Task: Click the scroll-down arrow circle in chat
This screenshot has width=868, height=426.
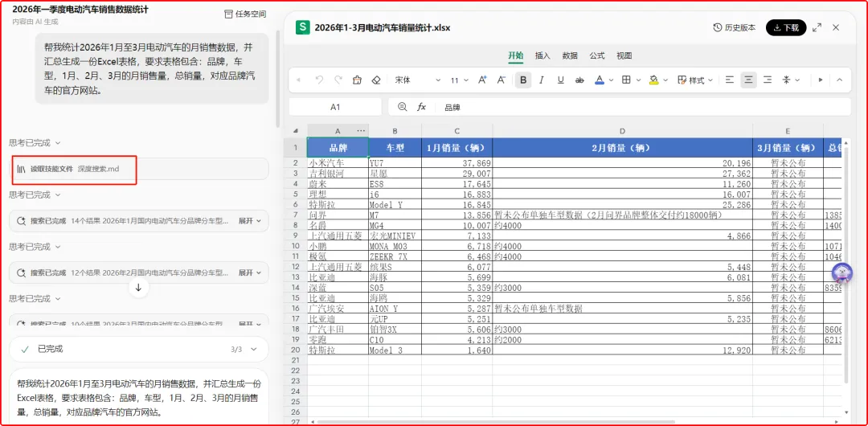Action: [138, 288]
